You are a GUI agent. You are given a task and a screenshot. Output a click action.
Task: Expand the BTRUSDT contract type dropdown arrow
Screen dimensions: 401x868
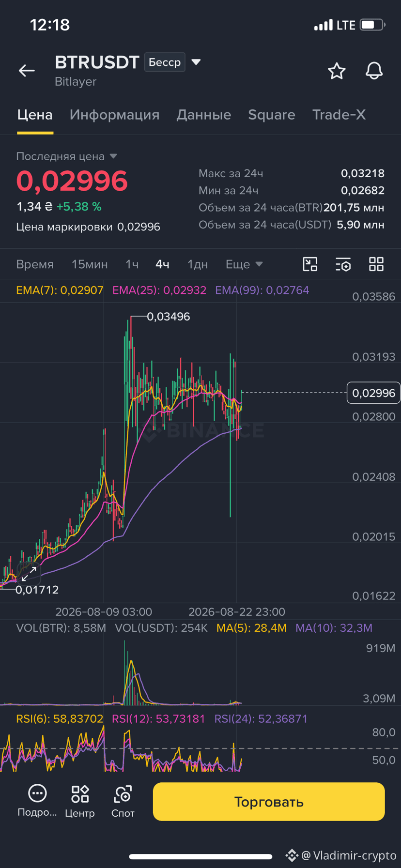tap(196, 62)
